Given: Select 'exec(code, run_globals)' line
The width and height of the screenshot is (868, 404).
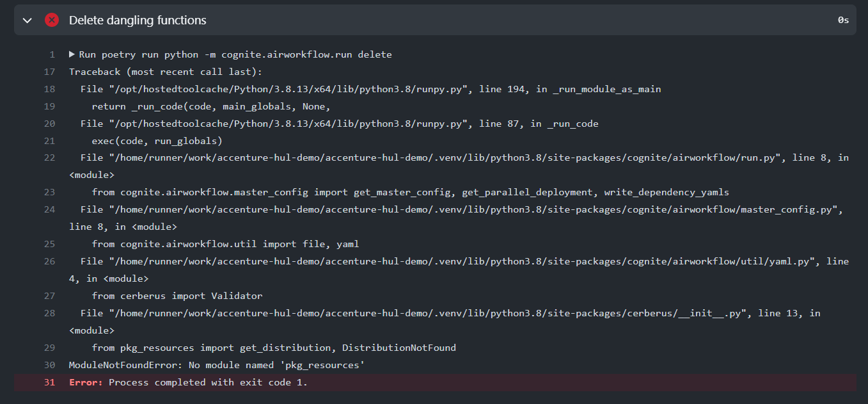Looking at the screenshot, I should [x=157, y=141].
